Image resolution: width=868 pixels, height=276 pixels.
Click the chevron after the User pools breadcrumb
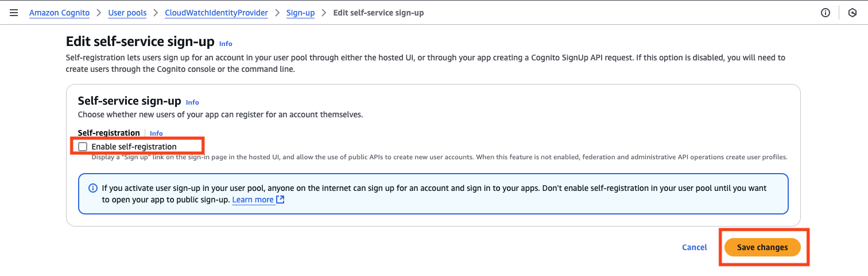[156, 13]
